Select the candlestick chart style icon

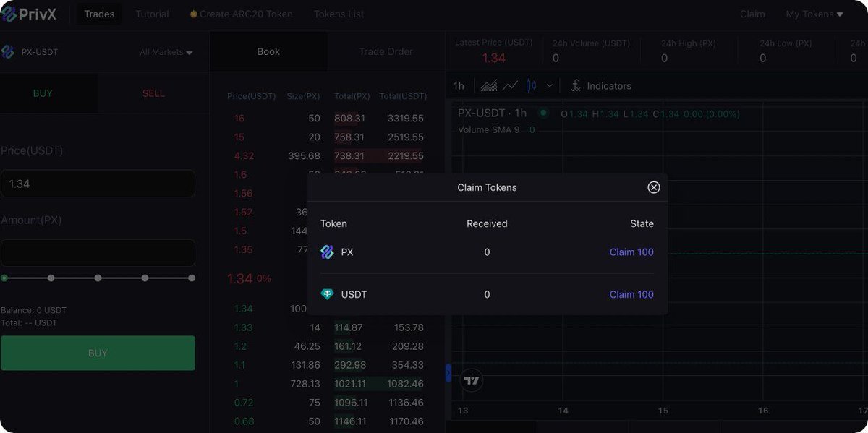point(531,86)
